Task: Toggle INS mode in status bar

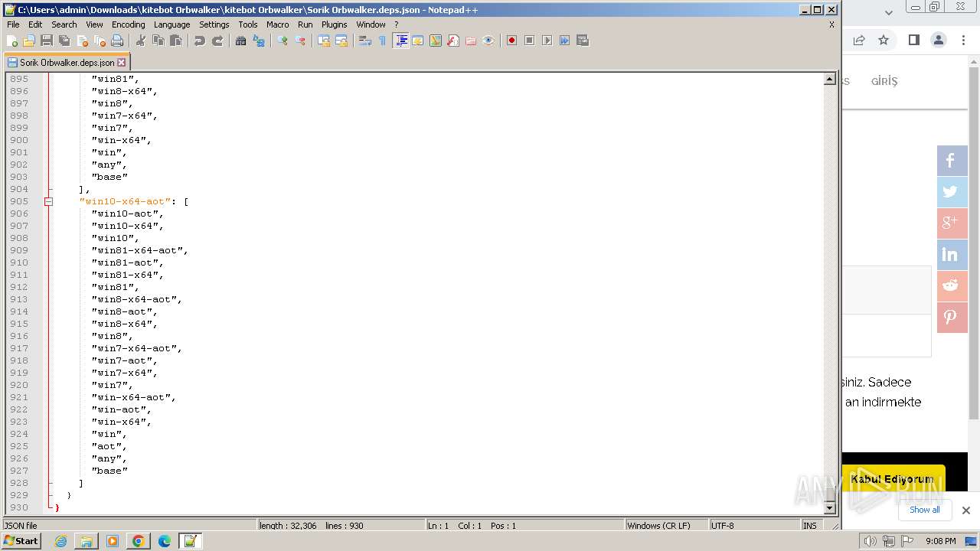Action: [809, 526]
